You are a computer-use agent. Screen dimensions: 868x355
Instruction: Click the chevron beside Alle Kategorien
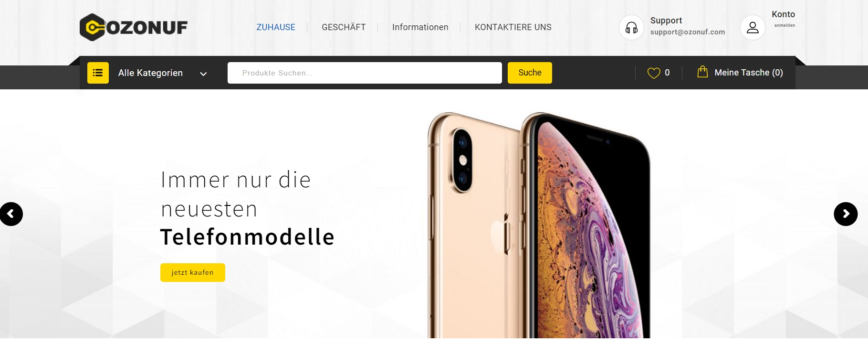pos(203,74)
